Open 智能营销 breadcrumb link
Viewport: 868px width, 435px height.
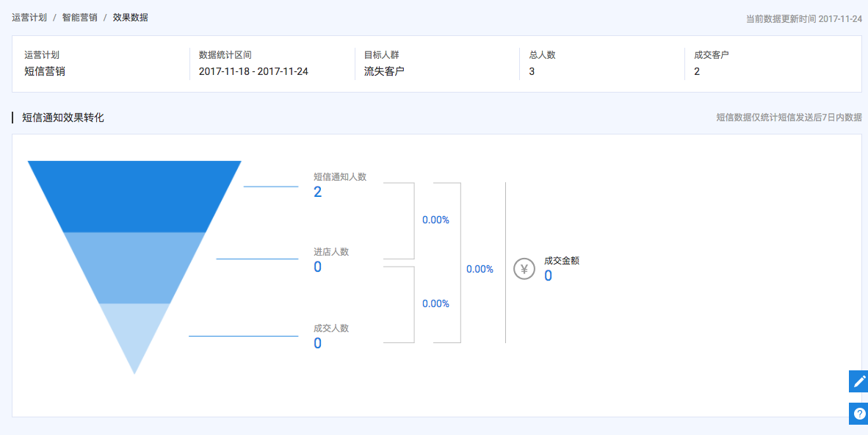(x=79, y=17)
